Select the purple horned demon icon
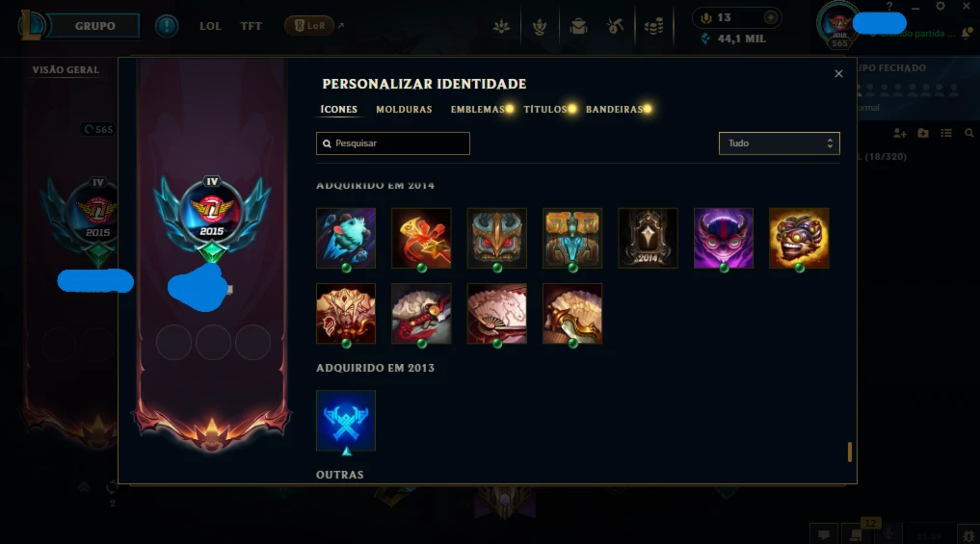 pos(723,238)
